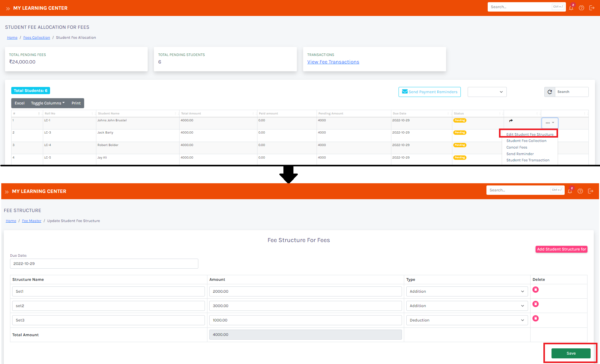Open the Type dropdown showing Deduction
This screenshot has width=600, height=364.
tap(467, 320)
